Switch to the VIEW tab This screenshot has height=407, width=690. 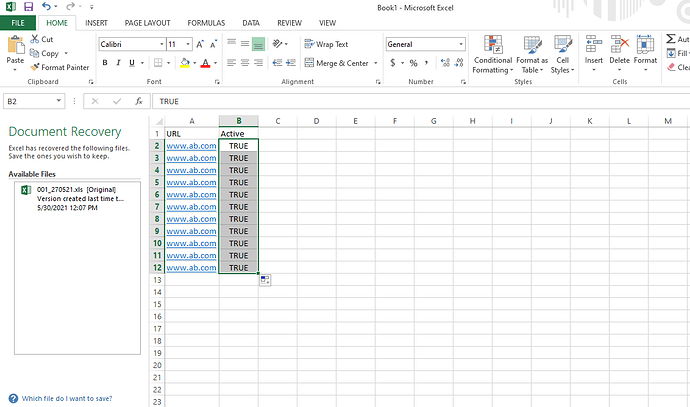pyautogui.click(x=327, y=23)
